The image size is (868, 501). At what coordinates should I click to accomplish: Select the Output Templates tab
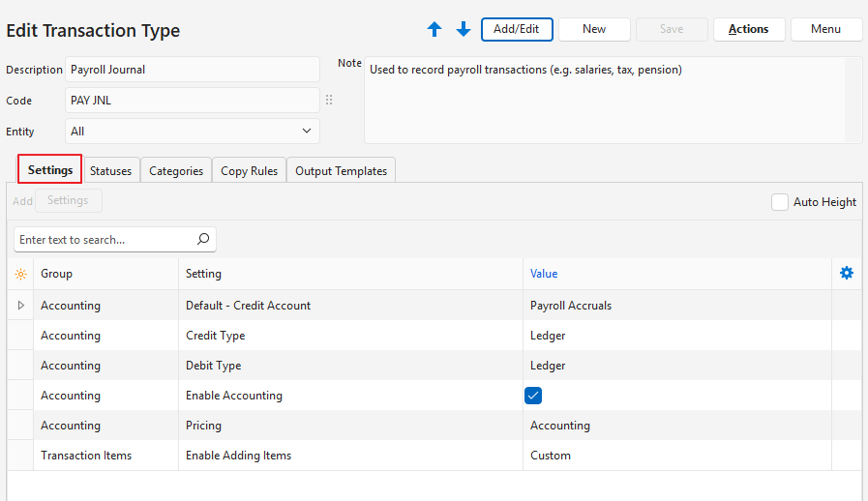pos(341,171)
